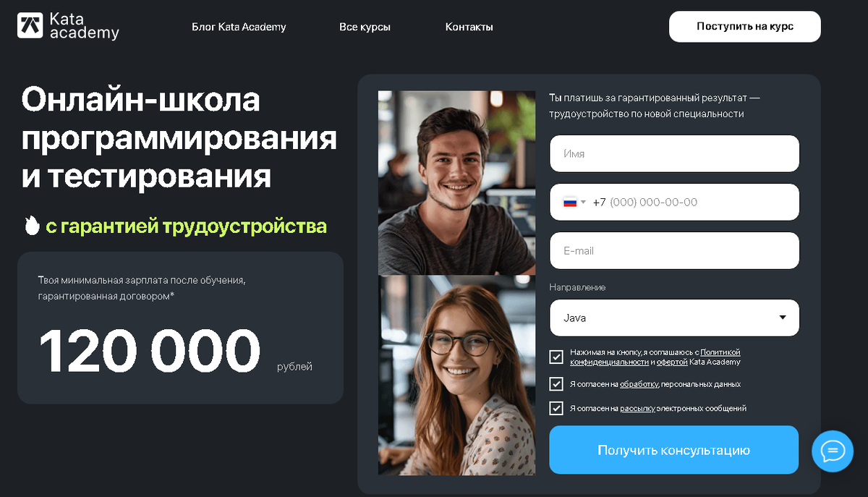The image size is (868, 497).
Task: Click the dropdown arrow in Направление field
Action: pyautogui.click(x=783, y=318)
